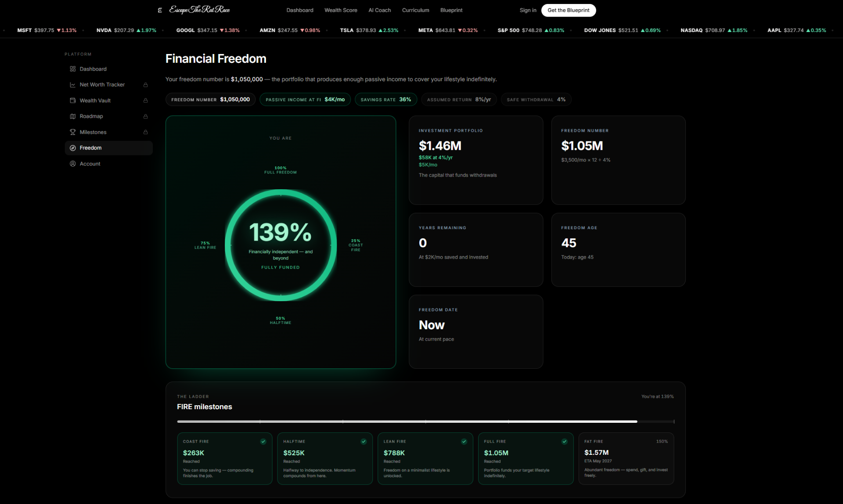Click Lean FIRE reached checkmark icon

click(x=464, y=442)
